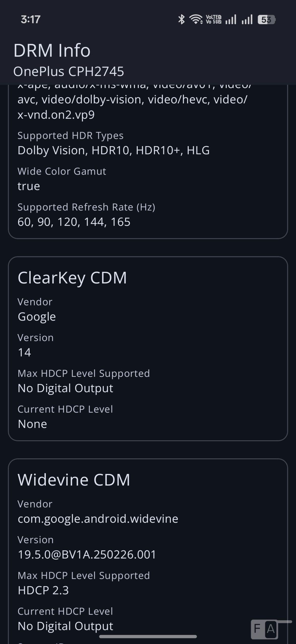Tap the OnePlus CPH2745 device subtitle
Screen dimensions: 296x644
click(69, 71)
